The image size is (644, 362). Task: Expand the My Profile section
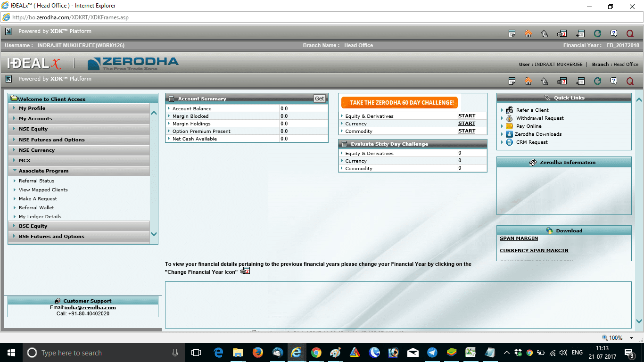click(79, 108)
